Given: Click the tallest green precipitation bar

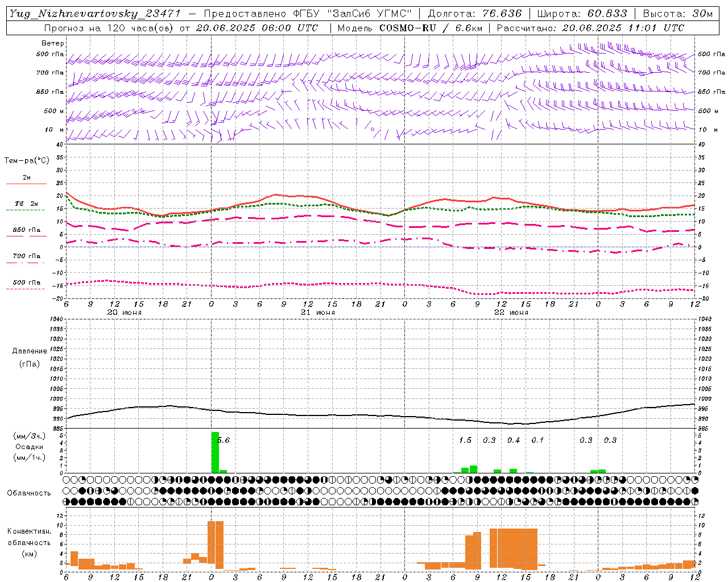Looking at the screenshot, I should coord(215,452).
